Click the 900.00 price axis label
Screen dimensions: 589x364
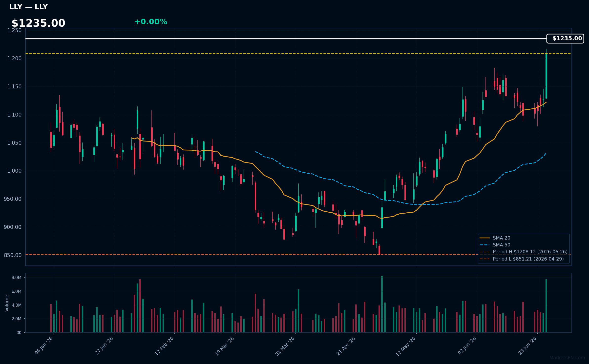point(13,227)
